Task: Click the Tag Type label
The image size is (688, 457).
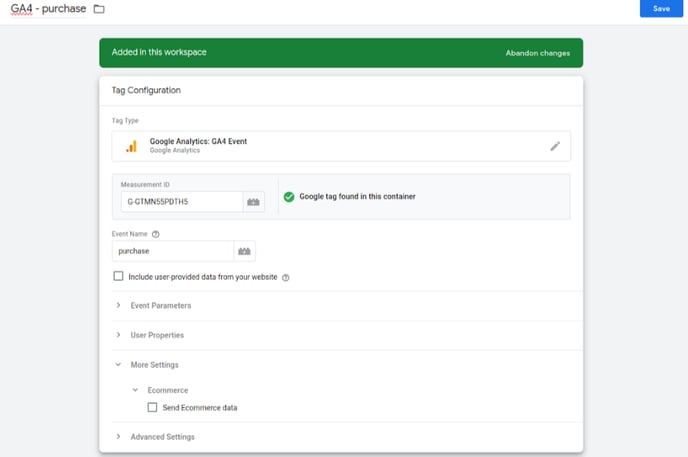Action: click(125, 121)
